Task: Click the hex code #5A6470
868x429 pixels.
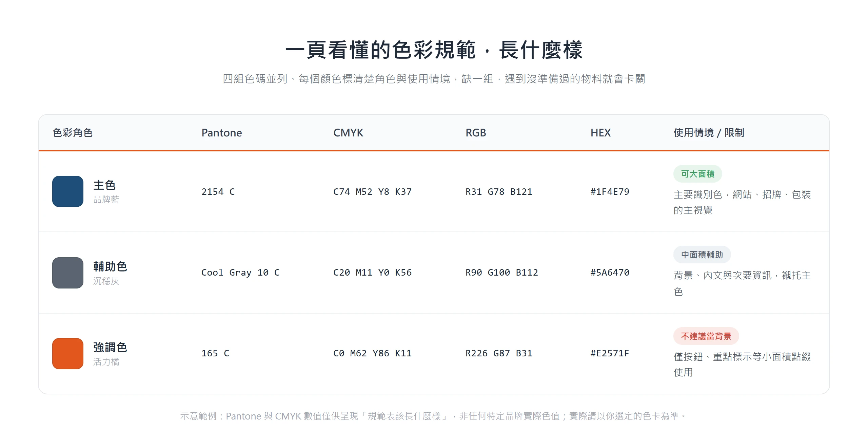Action: click(x=610, y=273)
